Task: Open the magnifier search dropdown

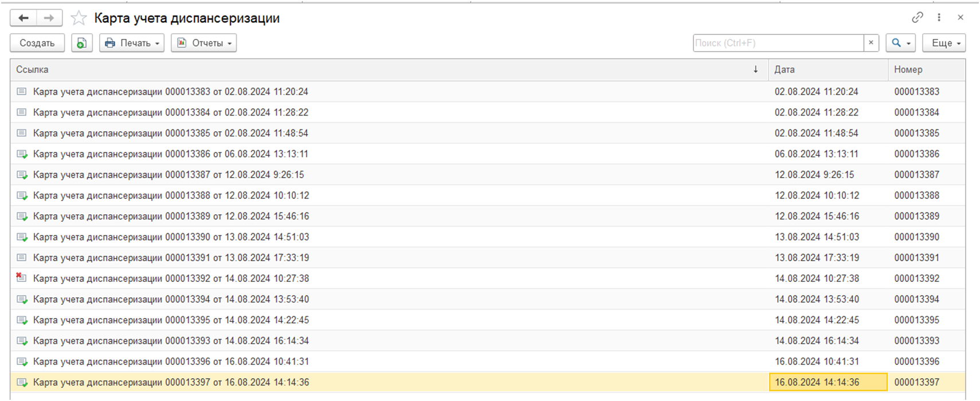Action: point(900,43)
